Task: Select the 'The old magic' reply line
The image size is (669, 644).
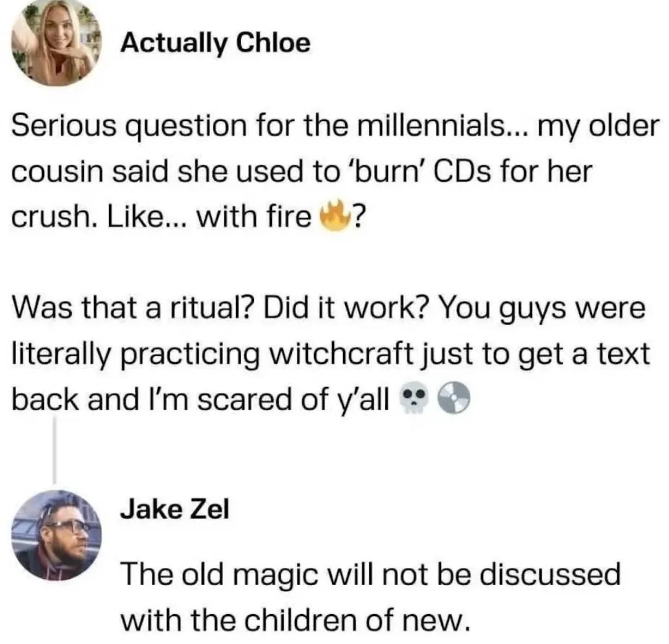Action: [370, 574]
